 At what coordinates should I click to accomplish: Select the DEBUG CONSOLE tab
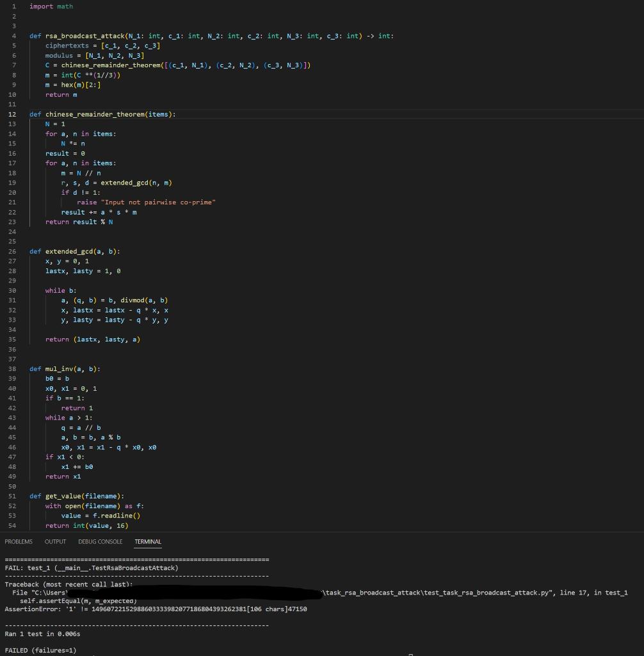point(100,541)
